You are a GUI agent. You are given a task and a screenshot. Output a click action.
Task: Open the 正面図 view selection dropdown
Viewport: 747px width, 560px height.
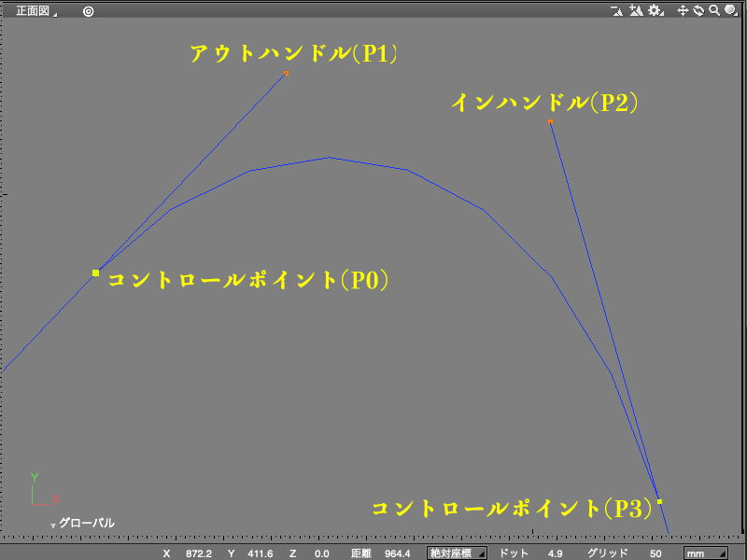point(36,11)
